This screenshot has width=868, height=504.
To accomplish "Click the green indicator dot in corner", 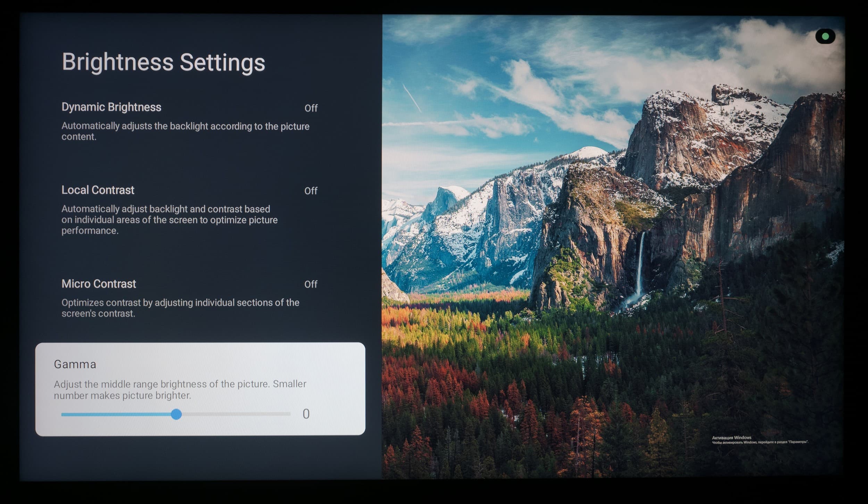I will 826,36.
